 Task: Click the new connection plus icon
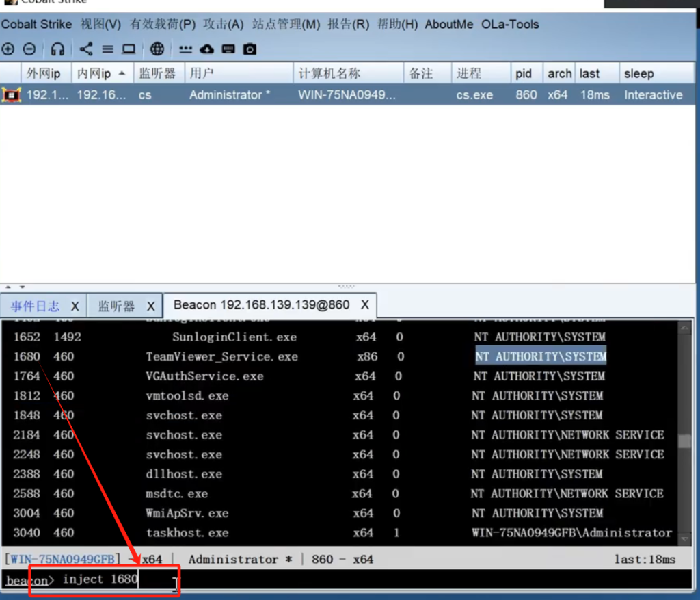coord(8,49)
